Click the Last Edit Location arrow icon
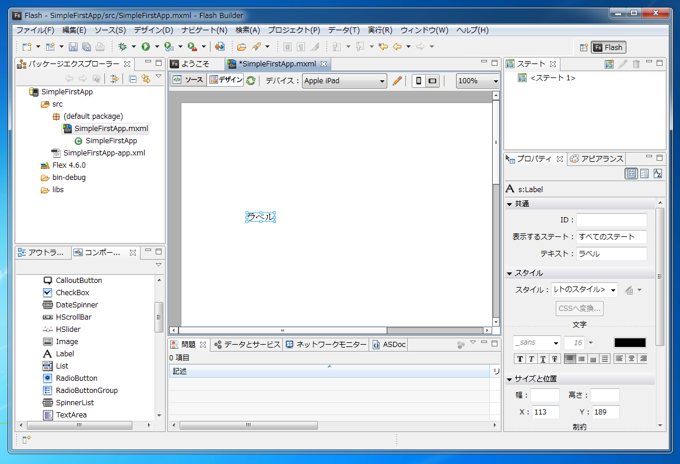The height and width of the screenshot is (464, 680). 383,46
